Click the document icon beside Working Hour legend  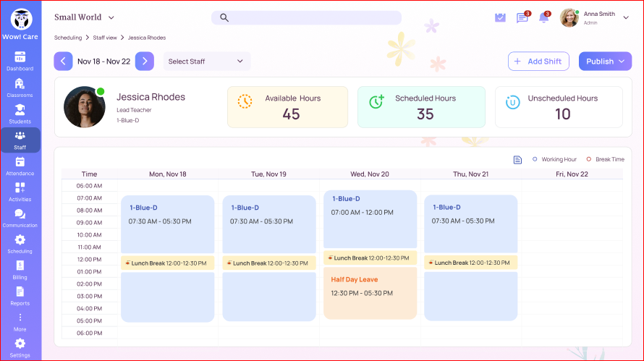click(517, 160)
